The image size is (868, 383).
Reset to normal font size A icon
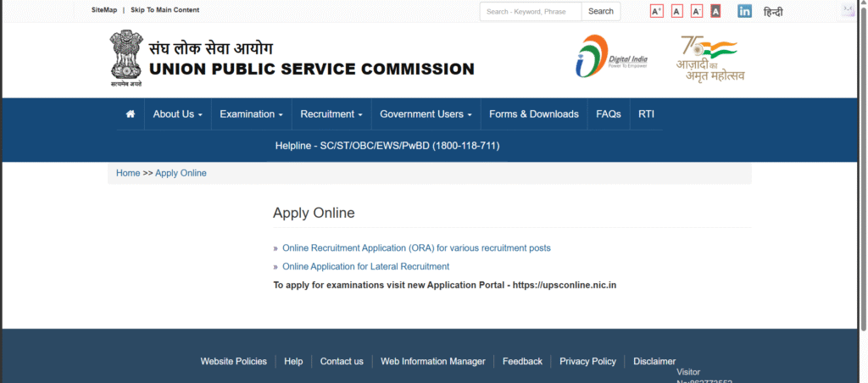tap(677, 11)
